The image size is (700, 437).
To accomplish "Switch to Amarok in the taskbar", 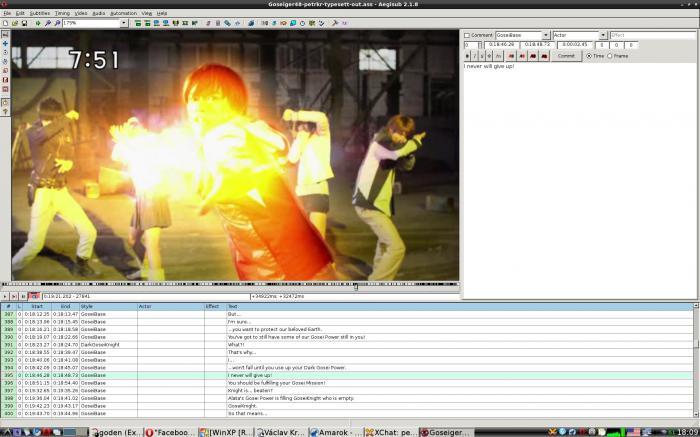I will click(336, 432).
